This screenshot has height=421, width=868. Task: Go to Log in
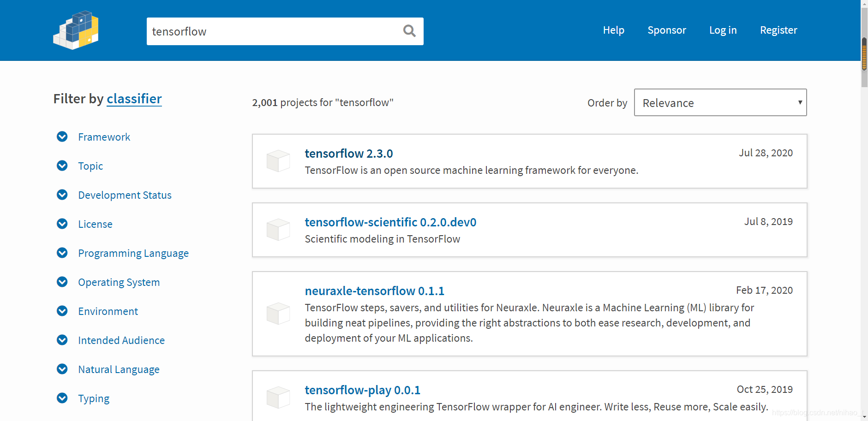pyautogui.click(x=723, y=30)
